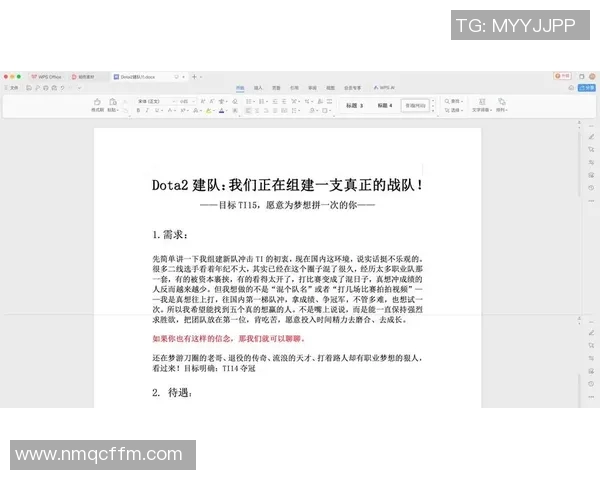Click the Save icon in quick access bar

29,88
